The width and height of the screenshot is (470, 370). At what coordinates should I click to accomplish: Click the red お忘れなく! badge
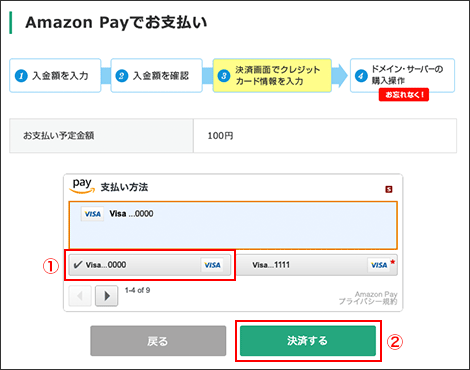404,95
